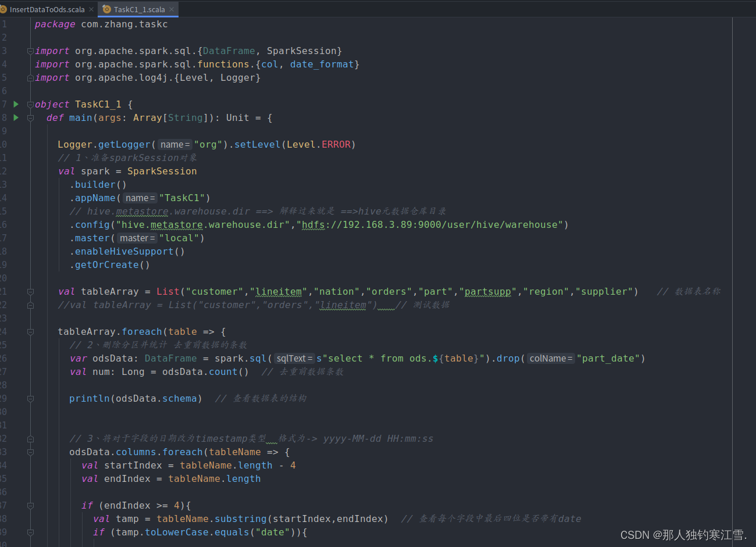This screenshot has height=547, width=756.
Task: Close the TaskC1_1.scala tab
Action: coord(172,9)
